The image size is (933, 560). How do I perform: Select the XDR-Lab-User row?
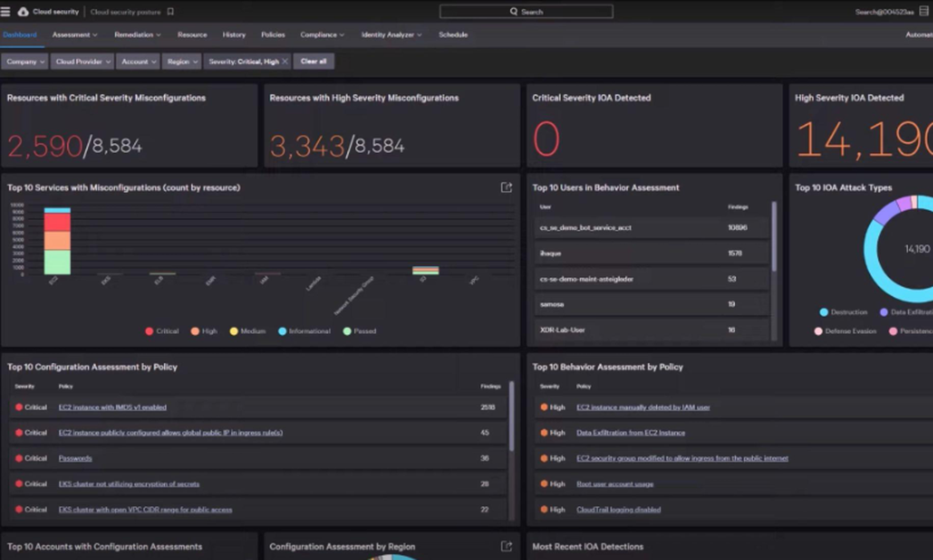pyautogui.click(x=652, y=330)
